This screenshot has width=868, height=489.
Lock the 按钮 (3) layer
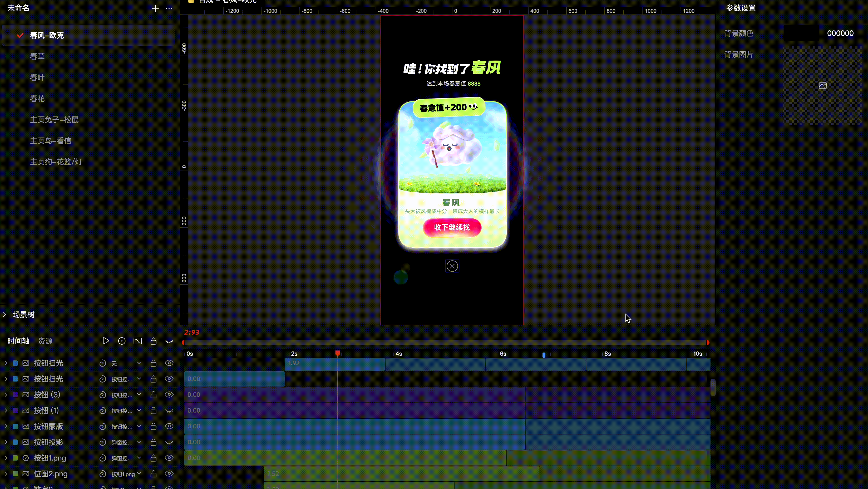tap(153, 395)
